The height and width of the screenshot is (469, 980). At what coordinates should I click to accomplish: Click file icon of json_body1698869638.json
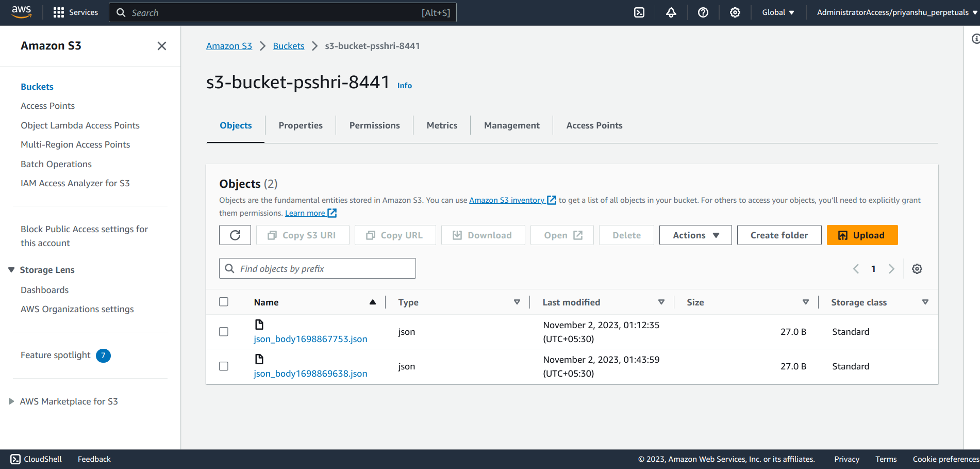point(259,359)
